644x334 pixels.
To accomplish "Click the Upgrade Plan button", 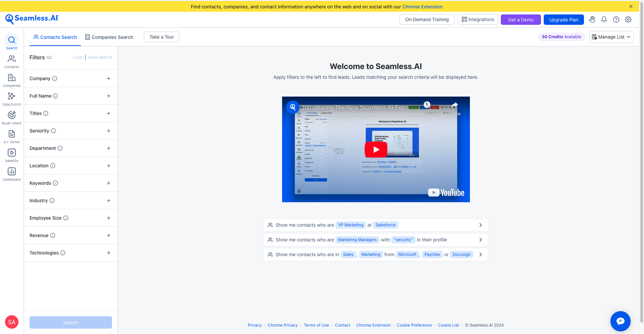I will (x=563, y=20).
